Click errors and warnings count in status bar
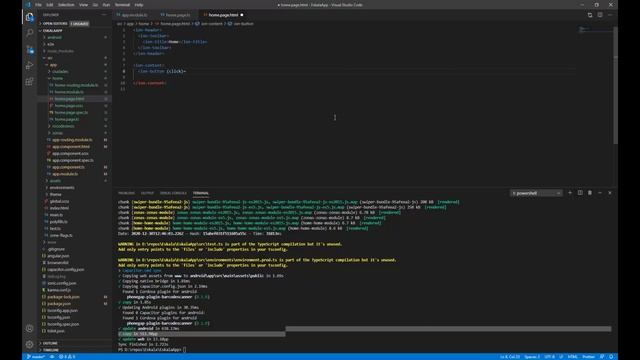Image resolution: width=640 pixels, height=360 pixels. pyautogui.click(x=67, y=357)
